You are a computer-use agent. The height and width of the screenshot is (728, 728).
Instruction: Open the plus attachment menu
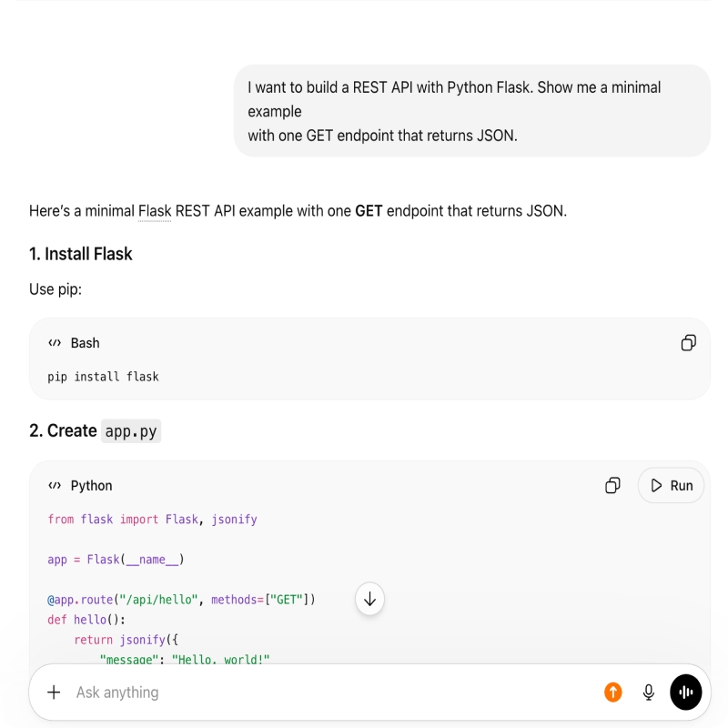point(54,693)
